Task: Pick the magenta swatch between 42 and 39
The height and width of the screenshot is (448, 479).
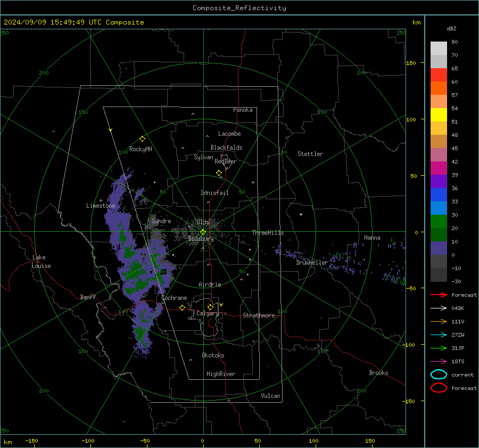Action: (x=439, y=168)
